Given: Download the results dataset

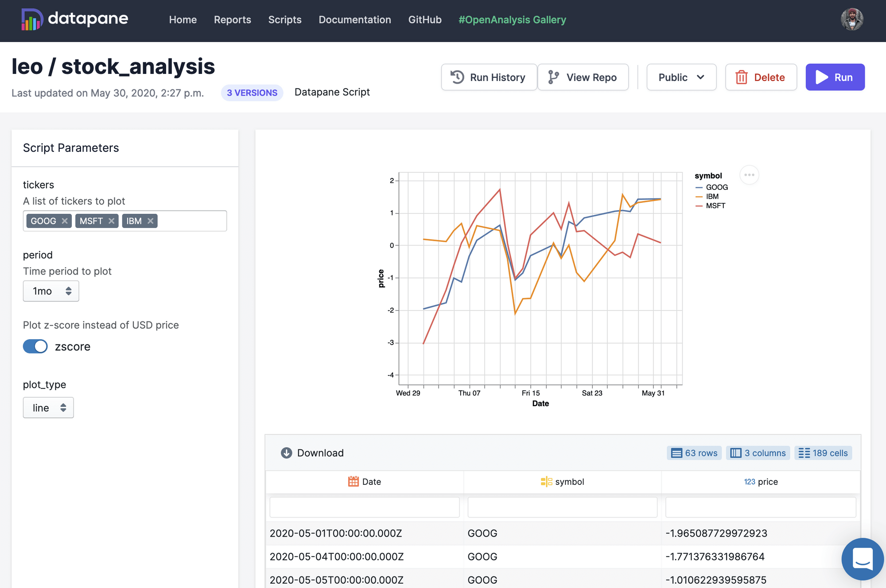Looking at the screenshot, I should tap(312, 453).
